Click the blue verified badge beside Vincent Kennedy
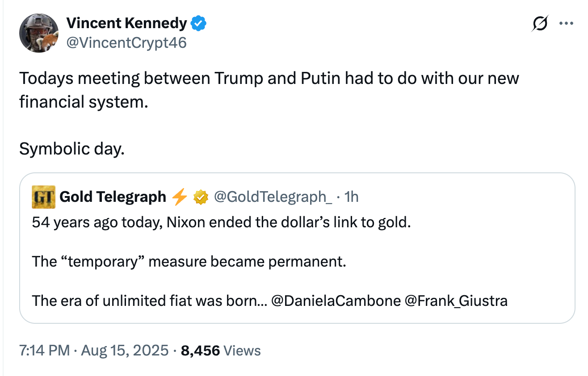Image resolution: width=588 pixels, height=376 pixels. (x=199, y=23)
